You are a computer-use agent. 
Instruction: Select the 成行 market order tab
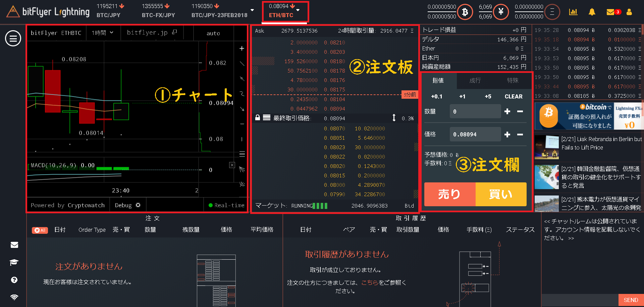coord(475,80)
